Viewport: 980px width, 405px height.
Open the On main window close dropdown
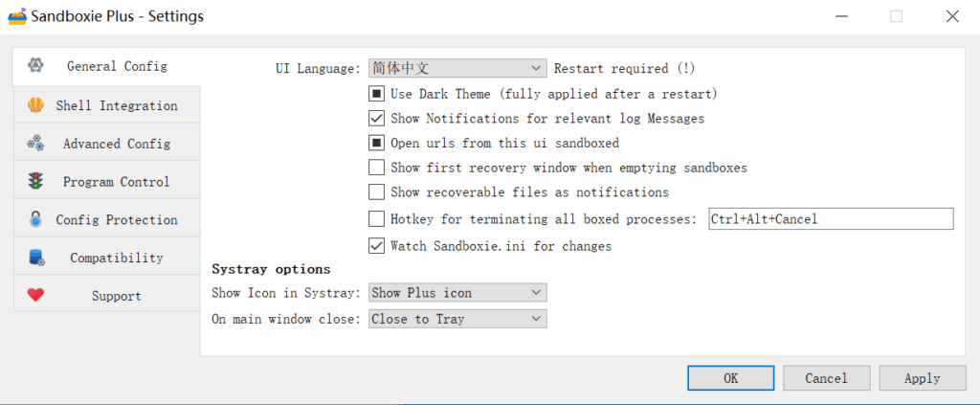tap(457, 319)
